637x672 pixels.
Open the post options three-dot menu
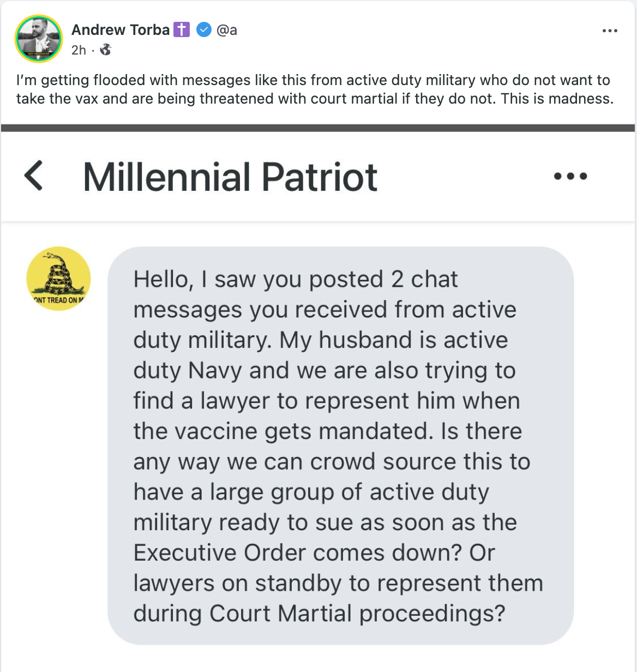click(x=610, y=31)
